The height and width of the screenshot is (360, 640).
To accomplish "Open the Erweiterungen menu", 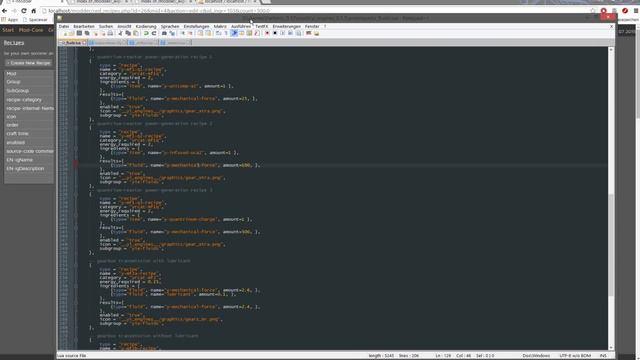I will pos(287,27).
